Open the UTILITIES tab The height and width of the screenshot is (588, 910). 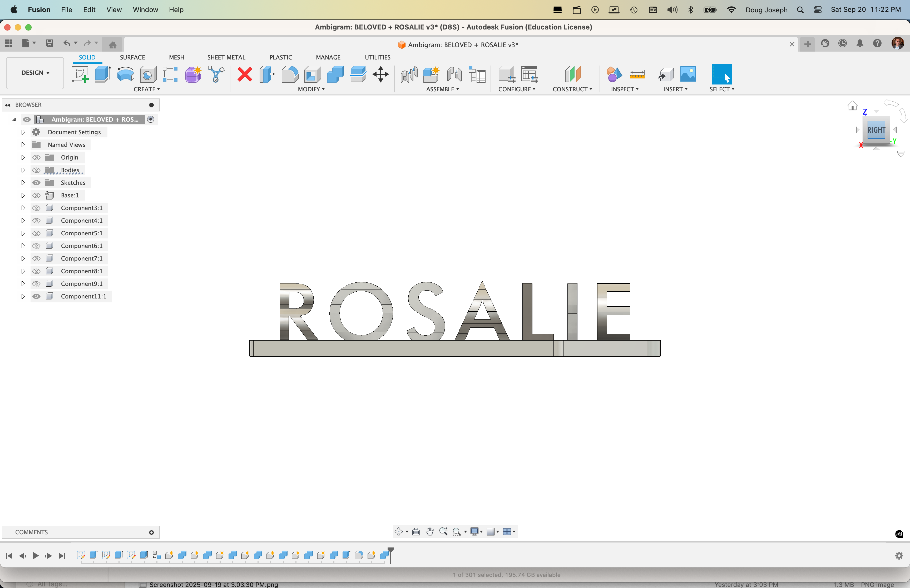tap(377, 57)
